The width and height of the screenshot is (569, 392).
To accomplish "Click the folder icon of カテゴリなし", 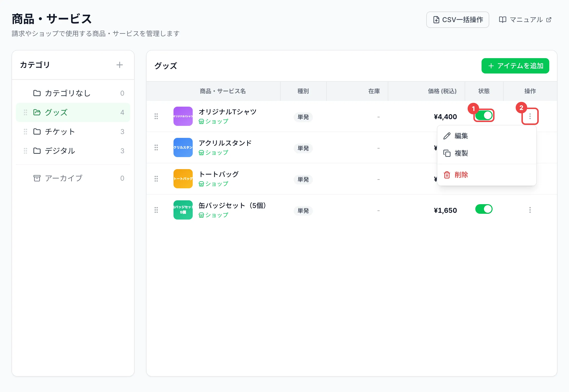I will click(37, 93).
